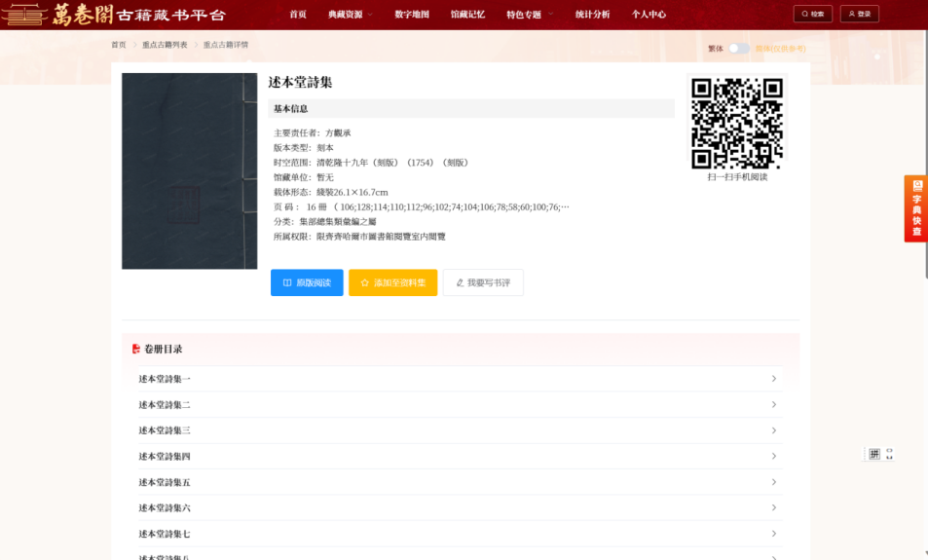The height and width of the screenshot is (560, 928).
Task: Click the 添加至资料集 button
Action: [x=393, y=282]
